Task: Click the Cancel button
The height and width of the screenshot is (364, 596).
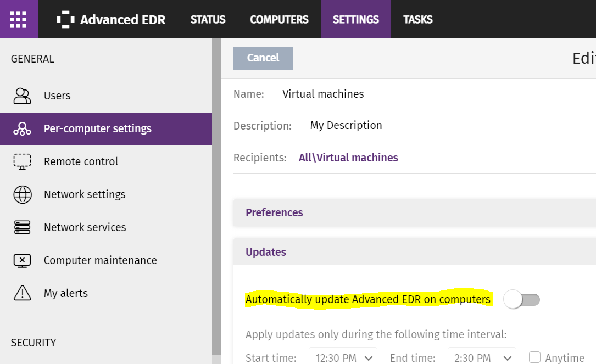Action: tap(263, 58)
